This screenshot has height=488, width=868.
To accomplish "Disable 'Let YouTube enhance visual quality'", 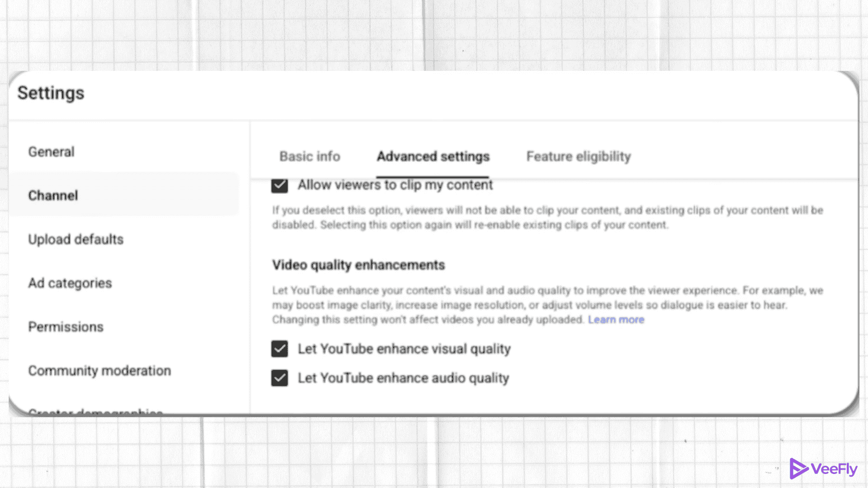I will [279, 348].
